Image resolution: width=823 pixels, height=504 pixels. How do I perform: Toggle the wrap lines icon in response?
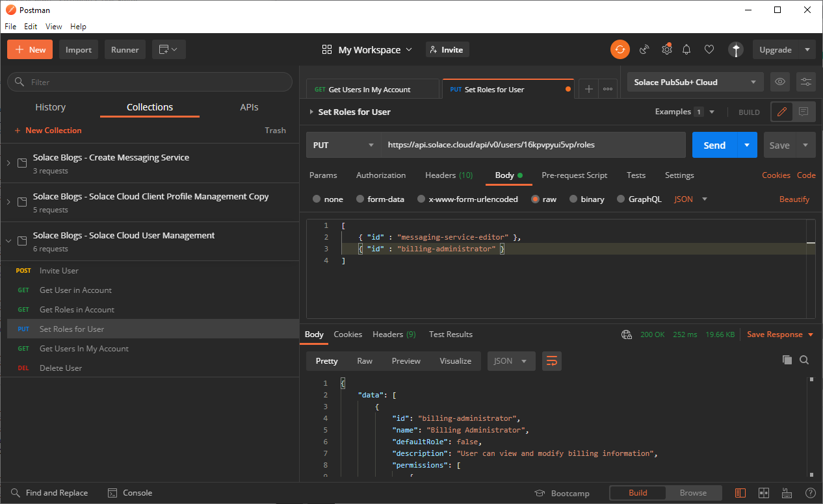point(551,361)
